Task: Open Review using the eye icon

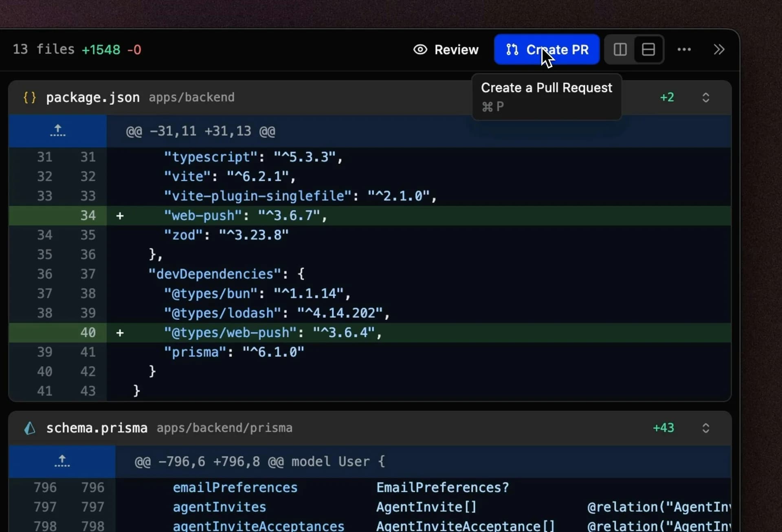Action: pyautogui.click(x=420, y=49)
